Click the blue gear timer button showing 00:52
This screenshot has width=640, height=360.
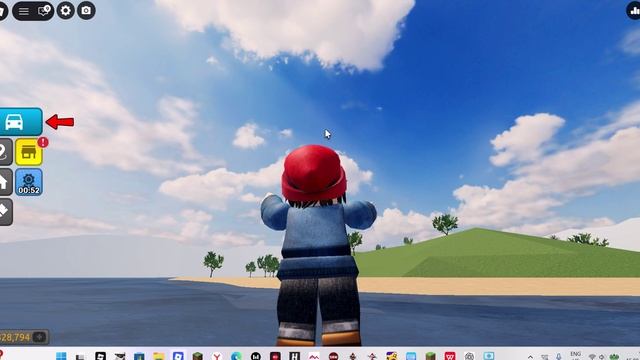(29, 182)
